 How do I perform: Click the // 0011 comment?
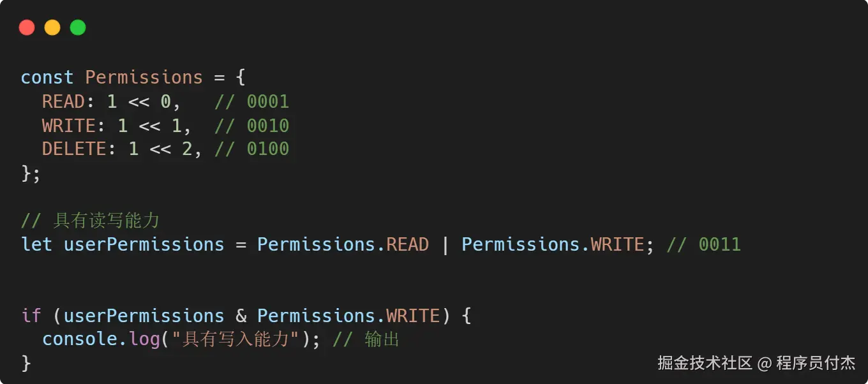point(703,244)
